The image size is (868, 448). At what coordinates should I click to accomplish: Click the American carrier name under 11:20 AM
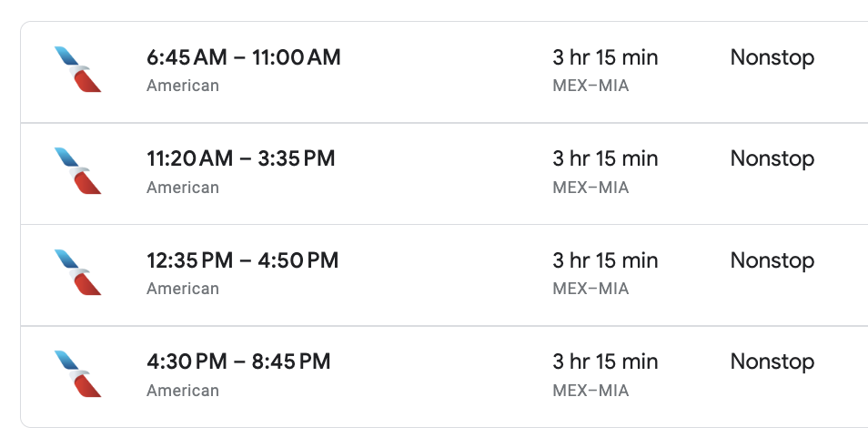tap(183, 188)
